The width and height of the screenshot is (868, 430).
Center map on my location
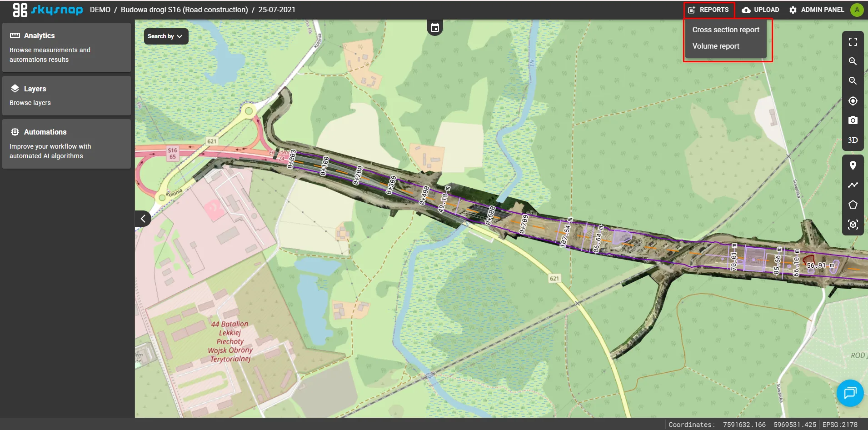(853, 101)
